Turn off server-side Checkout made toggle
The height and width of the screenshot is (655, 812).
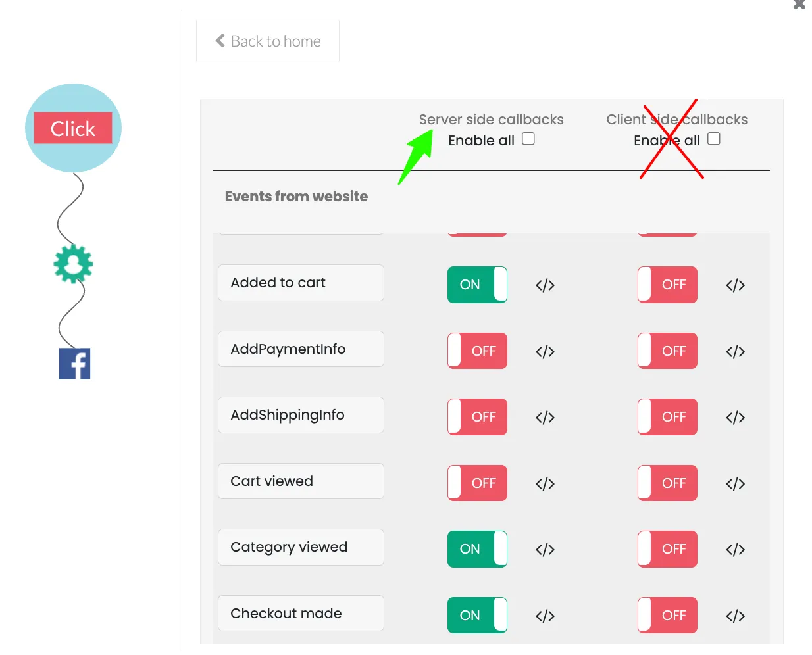point(477,615)
